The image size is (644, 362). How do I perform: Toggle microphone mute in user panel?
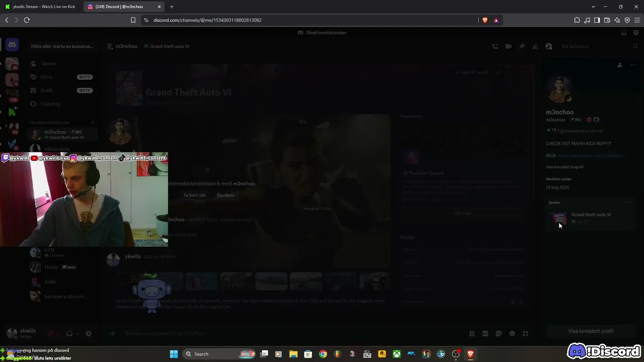click(50, 333)
